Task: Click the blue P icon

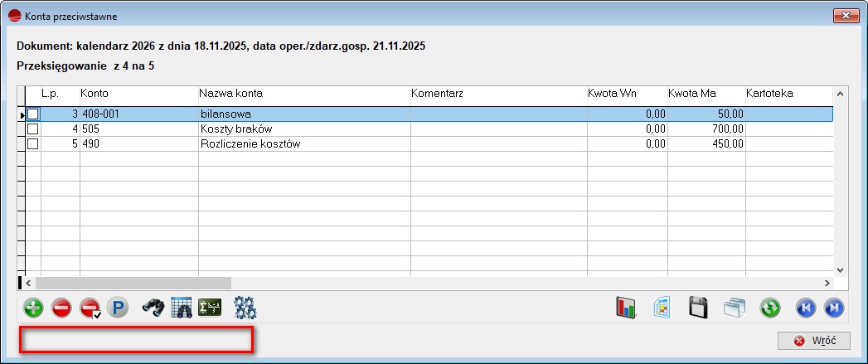Action: [x=118, y=308]
